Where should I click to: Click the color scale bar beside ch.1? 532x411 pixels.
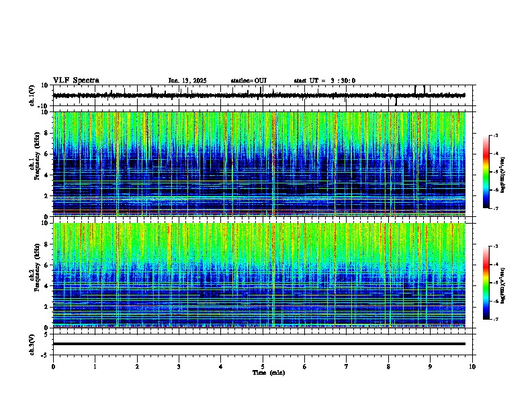486,172
